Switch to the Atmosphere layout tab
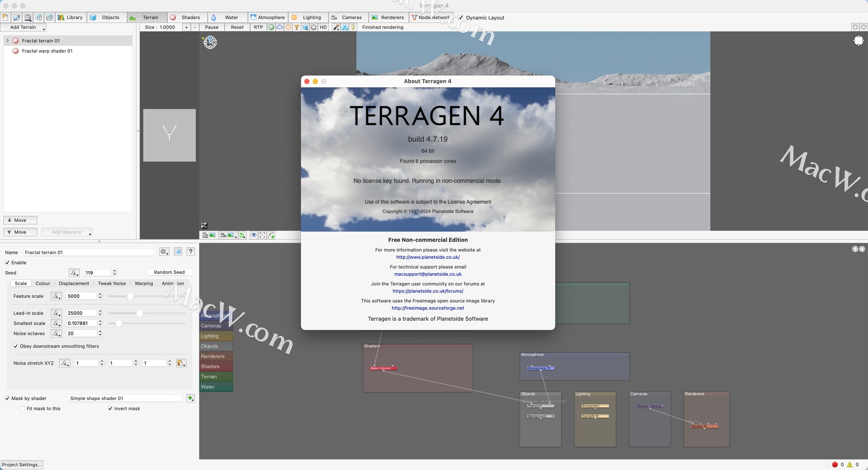 tap(268, 17)
